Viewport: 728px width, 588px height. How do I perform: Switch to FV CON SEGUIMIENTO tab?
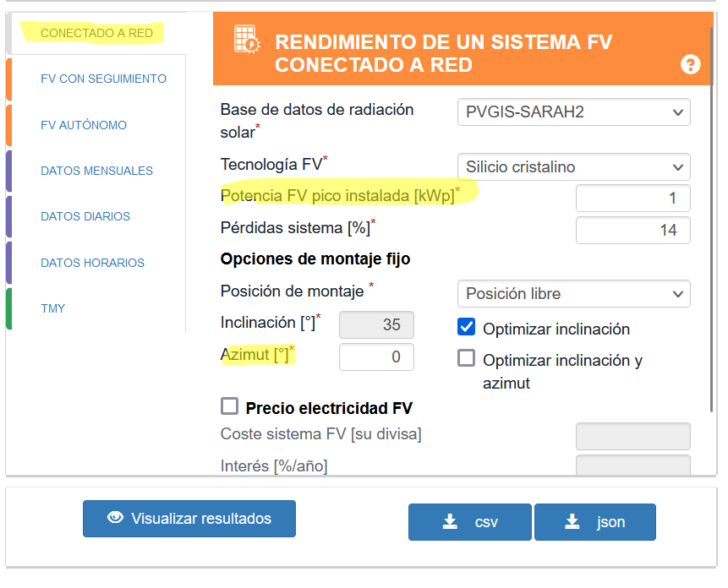pyautogui.click(x=103, y=79)
